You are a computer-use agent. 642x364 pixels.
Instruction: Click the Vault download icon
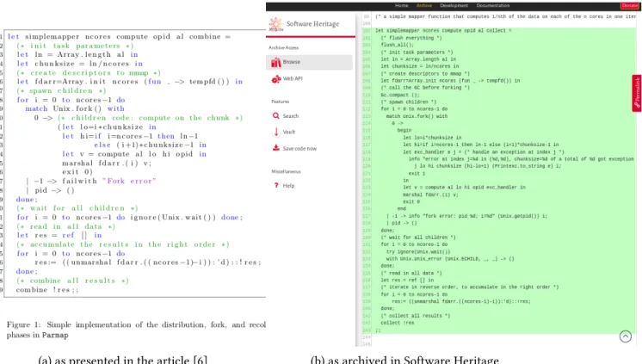[276, 132]
